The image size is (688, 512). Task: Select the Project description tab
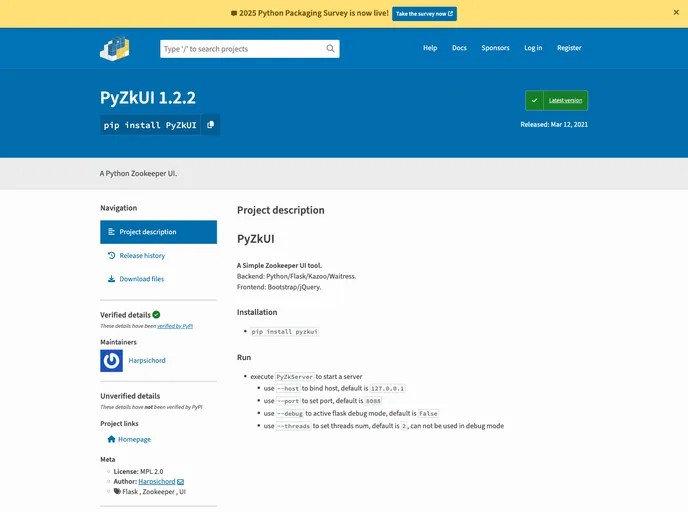[158, 232]
